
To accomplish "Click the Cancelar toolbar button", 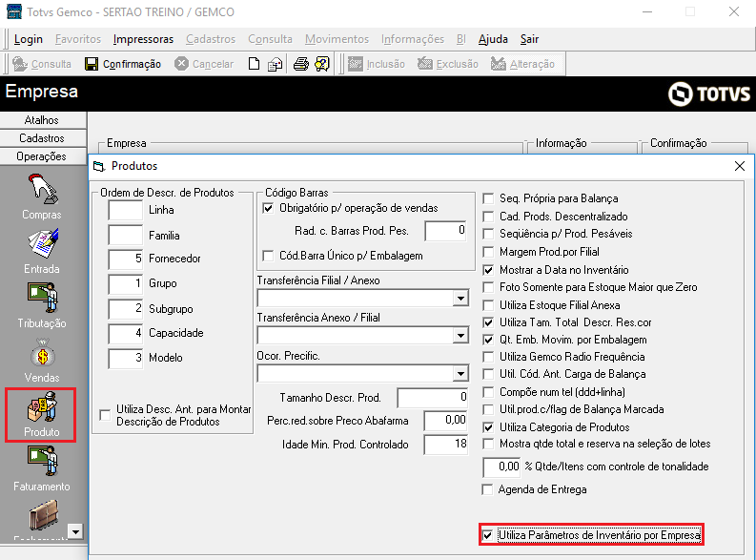I will (204, 64).
